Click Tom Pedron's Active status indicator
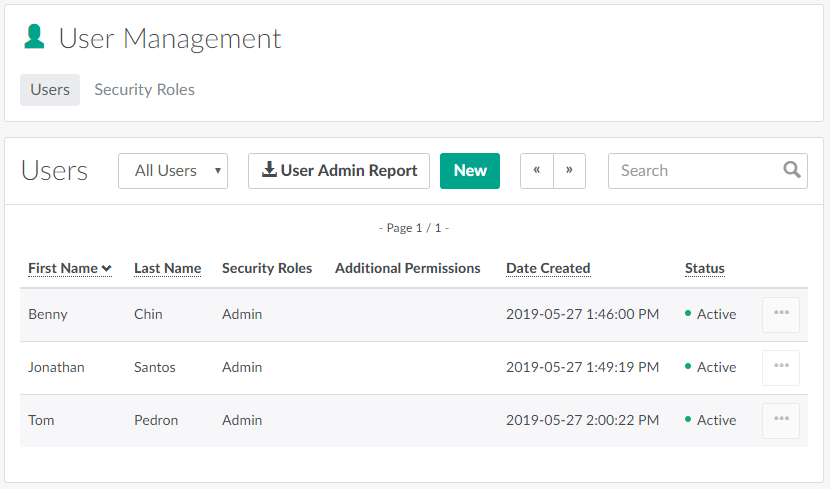830x489 pixels. point(711,420)
